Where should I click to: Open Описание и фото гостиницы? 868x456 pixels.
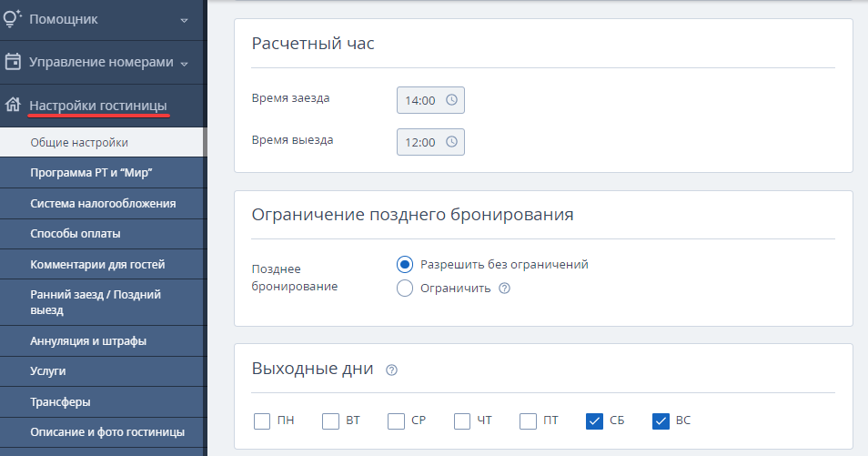102,432
